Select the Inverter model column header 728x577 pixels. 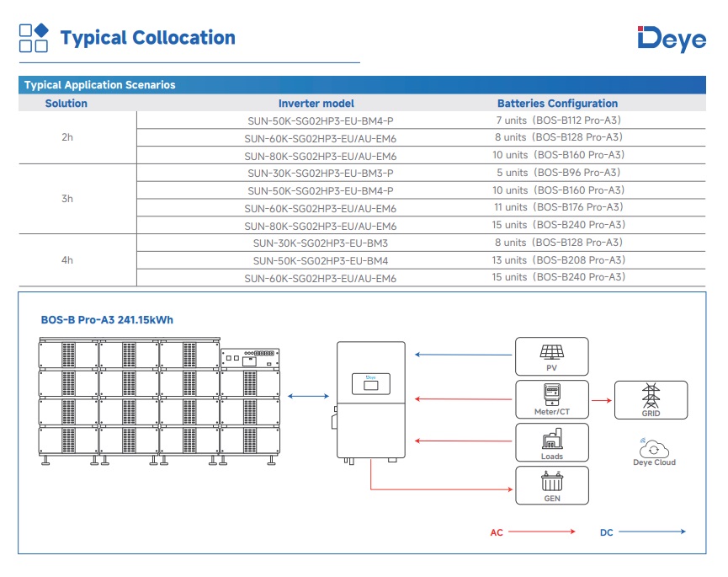(316, 104)
